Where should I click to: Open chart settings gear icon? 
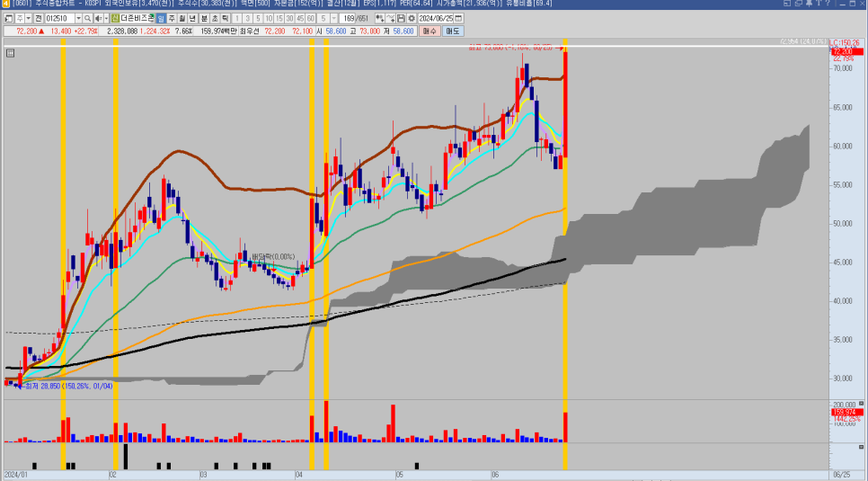click(412, 18)
